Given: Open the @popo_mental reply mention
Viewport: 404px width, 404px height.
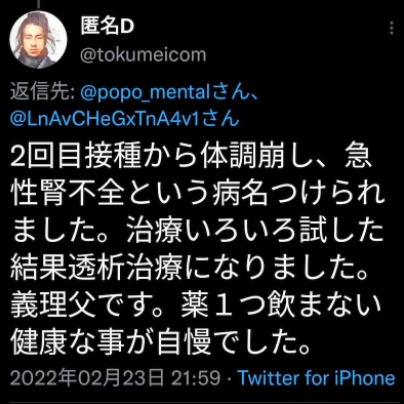Looking at the screenshot, I should coord(165,92).
